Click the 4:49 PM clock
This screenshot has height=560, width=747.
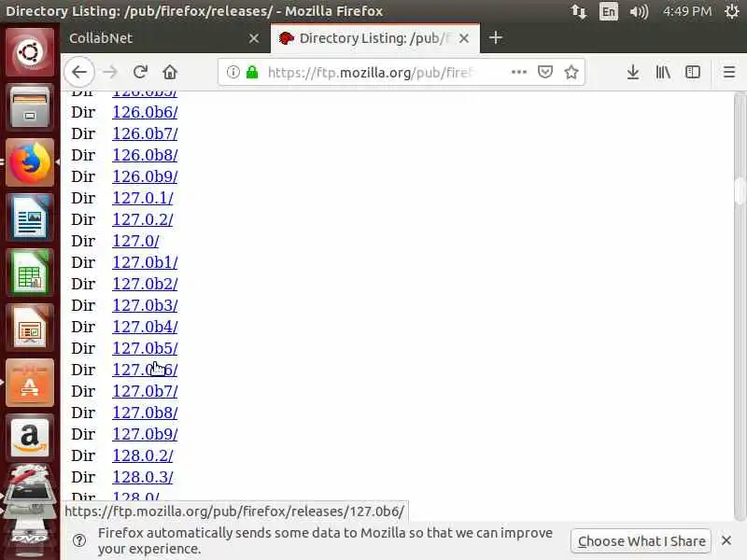[687, 11]
